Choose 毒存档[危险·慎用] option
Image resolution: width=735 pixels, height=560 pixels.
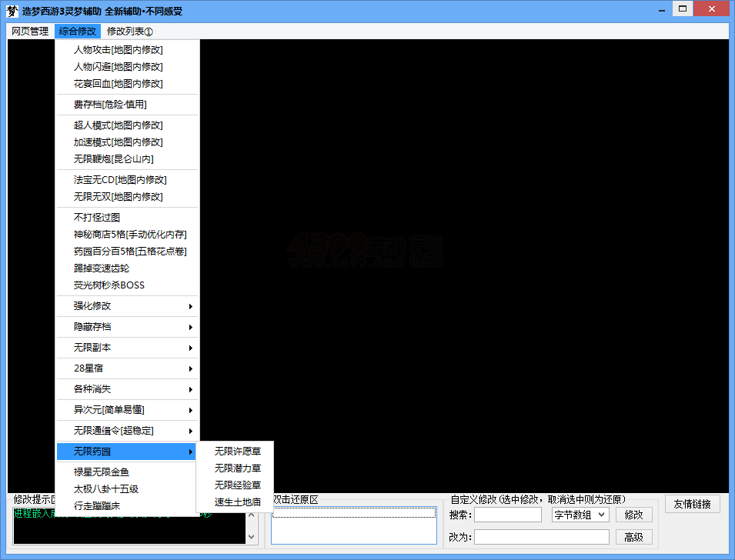[128, 105]
